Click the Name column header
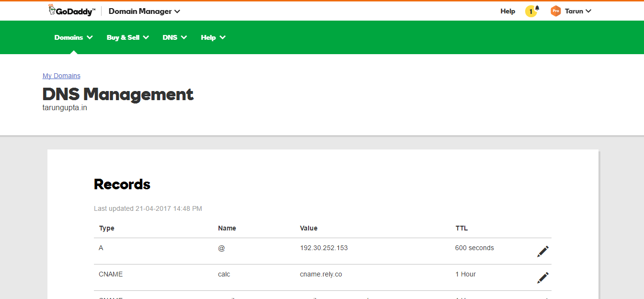 227,228
